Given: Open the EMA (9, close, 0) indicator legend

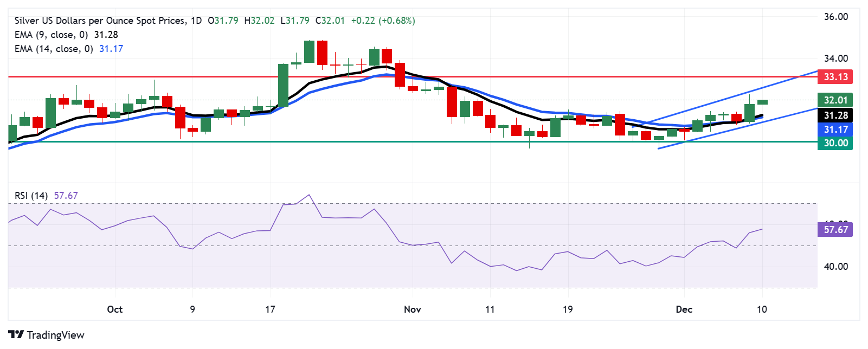Looking at the screenshot, I should [51, 35].
